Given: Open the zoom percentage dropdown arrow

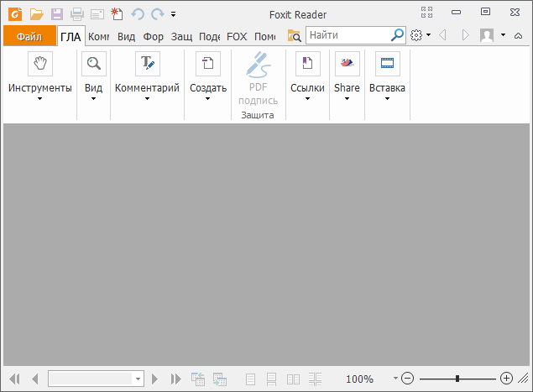Looking at the screenshot, I should coord(395,379).
